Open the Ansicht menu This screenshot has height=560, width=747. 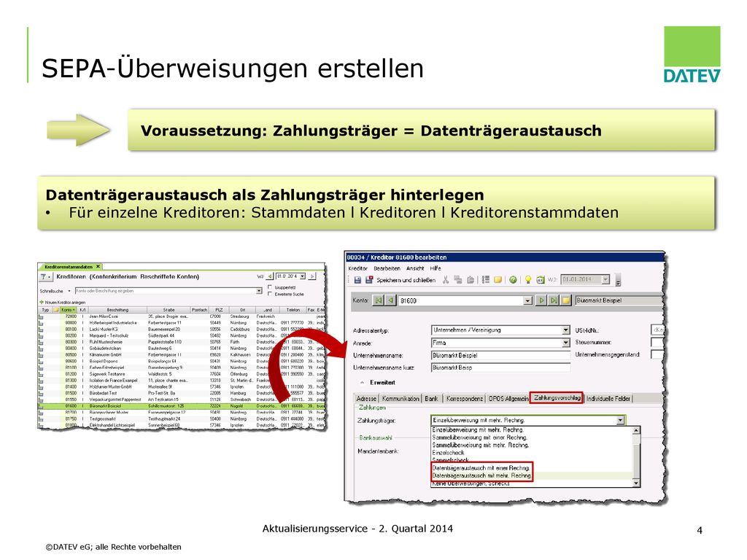click(x=415, y=268)
